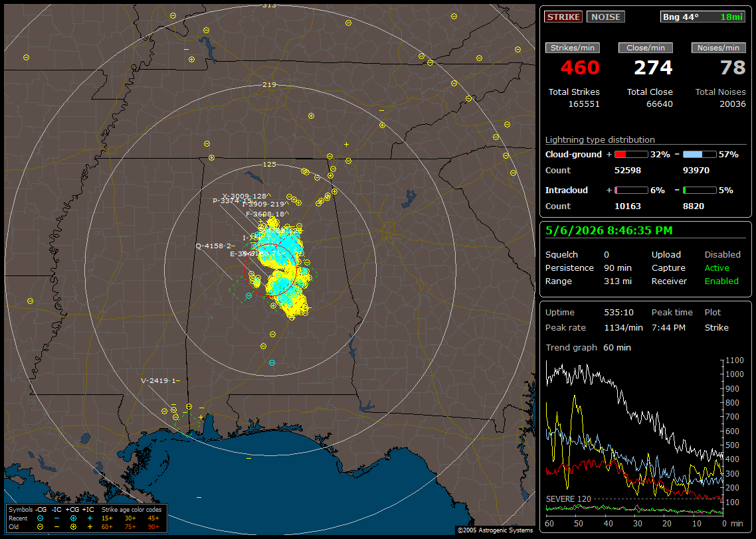Click the V-2419-1 storm cell label
The height and width of the screenshot is (539, 756).
click(160, 380)
